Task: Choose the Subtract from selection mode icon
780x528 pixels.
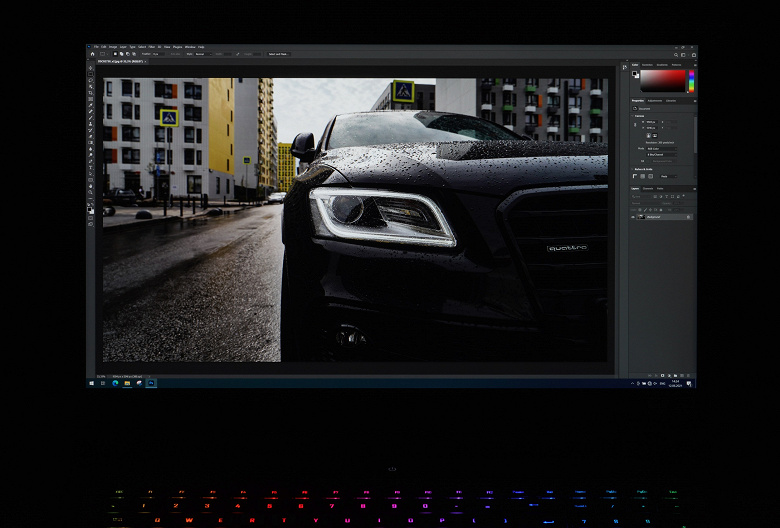Action: 128,54
